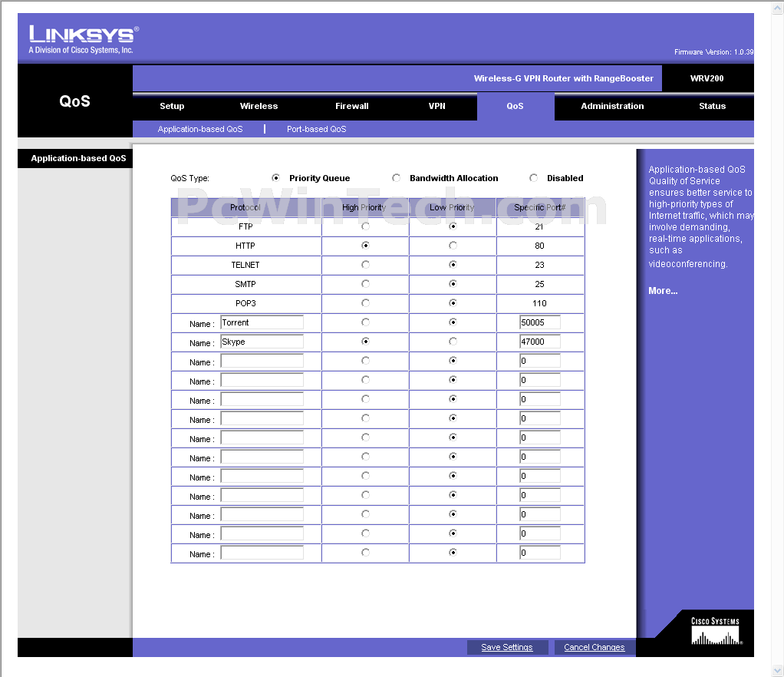
Task: Go to Application-based QoS subtab
Action: [x=200, y=129]
